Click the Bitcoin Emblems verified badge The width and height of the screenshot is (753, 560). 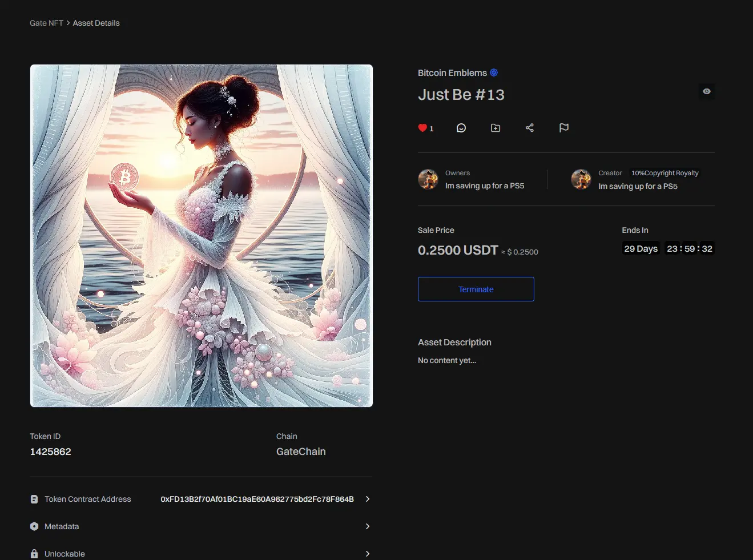click(x=494, y=72)
